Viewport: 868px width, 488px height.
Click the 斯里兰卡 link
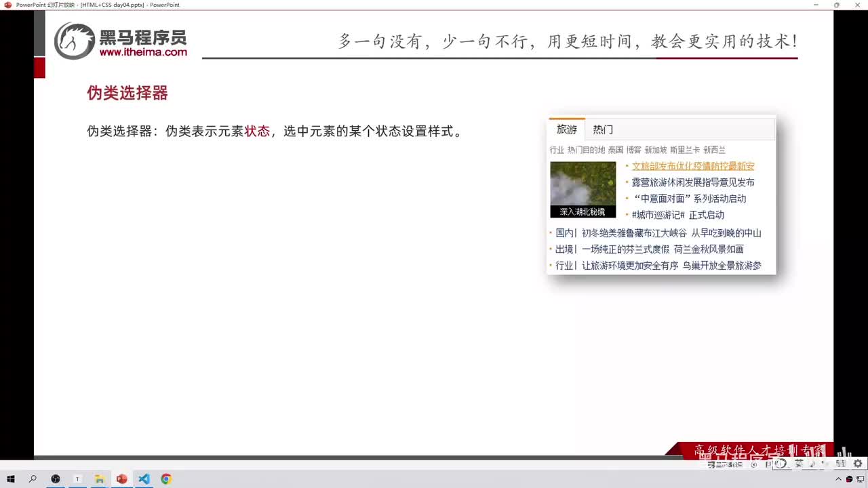point(685,150)
